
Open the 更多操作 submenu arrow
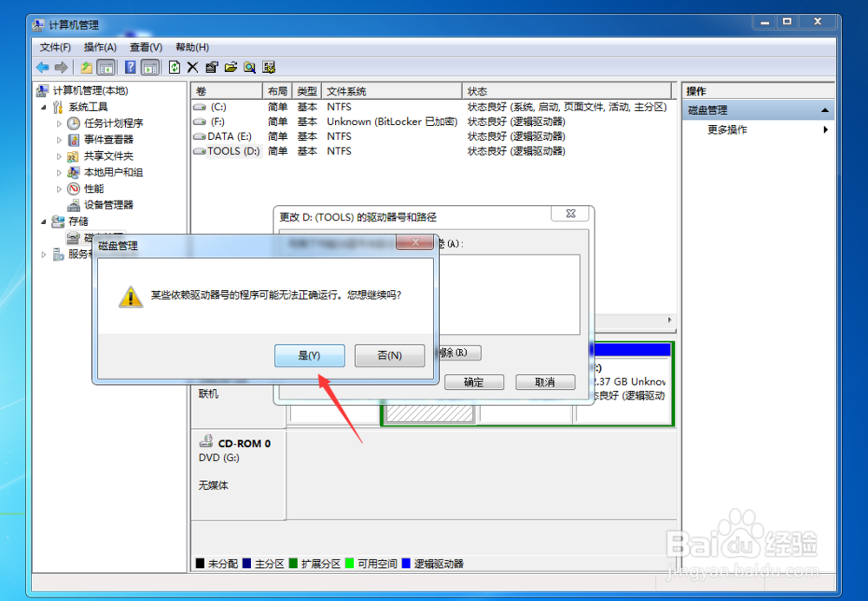click(x=825, y=129)
